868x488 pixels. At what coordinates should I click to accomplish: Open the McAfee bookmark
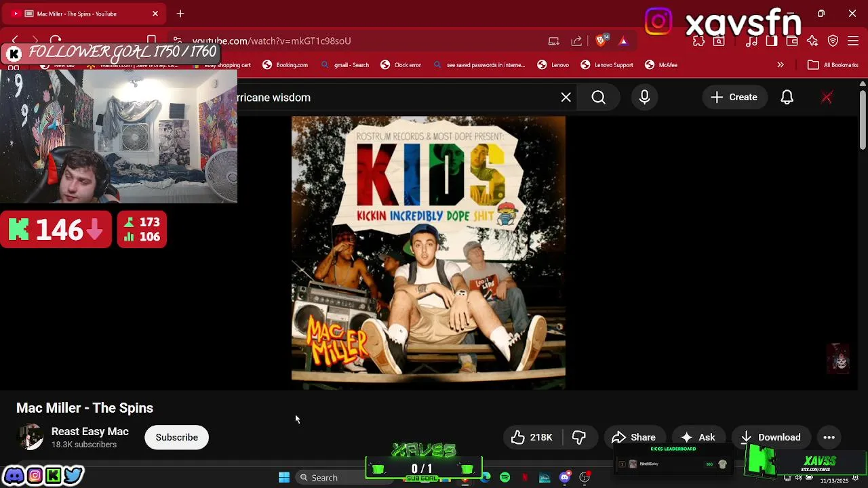(x=661, y=65)
